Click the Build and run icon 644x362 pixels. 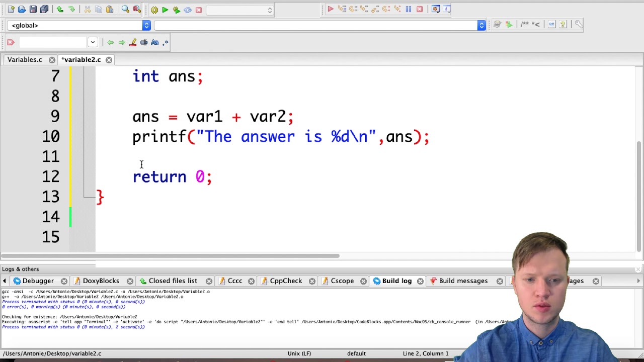point(176,10)
